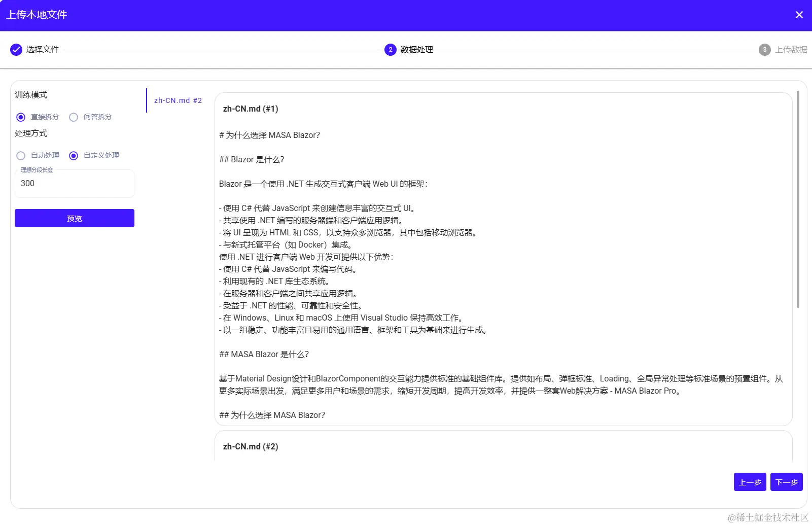Click the zh-CN.md (#1) card title
This screenshot has width=812, height=526.
coord(251,109)
